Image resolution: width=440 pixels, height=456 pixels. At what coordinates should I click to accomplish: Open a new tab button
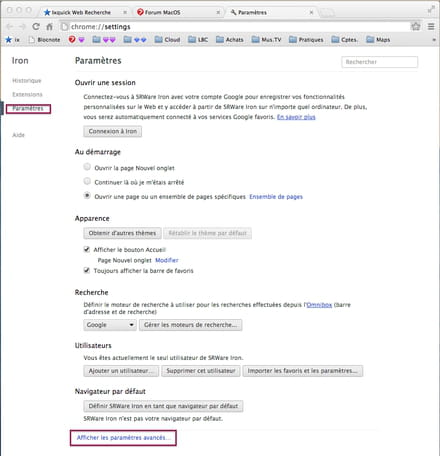(327, 13)
